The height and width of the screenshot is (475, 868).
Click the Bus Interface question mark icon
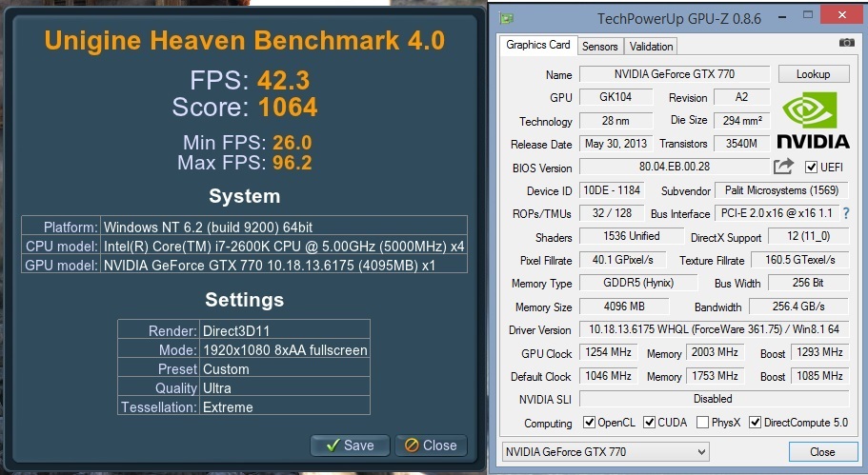pyautogui.click(x=845, y=214)
